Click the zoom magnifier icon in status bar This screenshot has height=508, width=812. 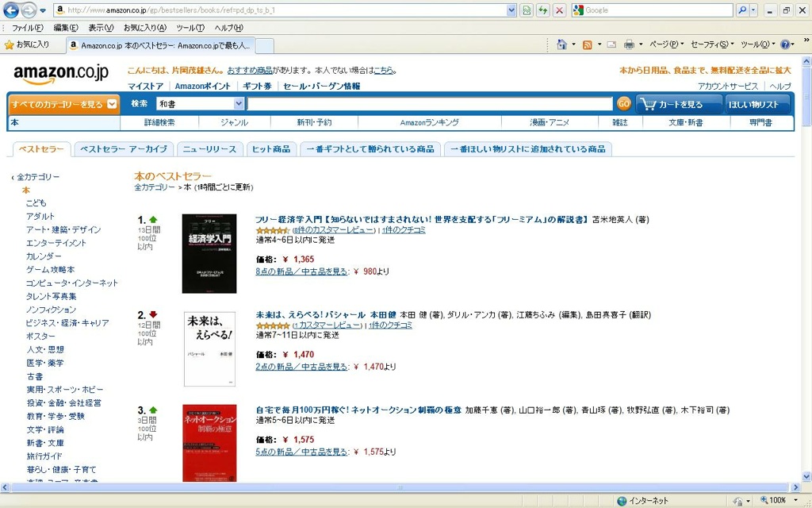coord(764,500)
